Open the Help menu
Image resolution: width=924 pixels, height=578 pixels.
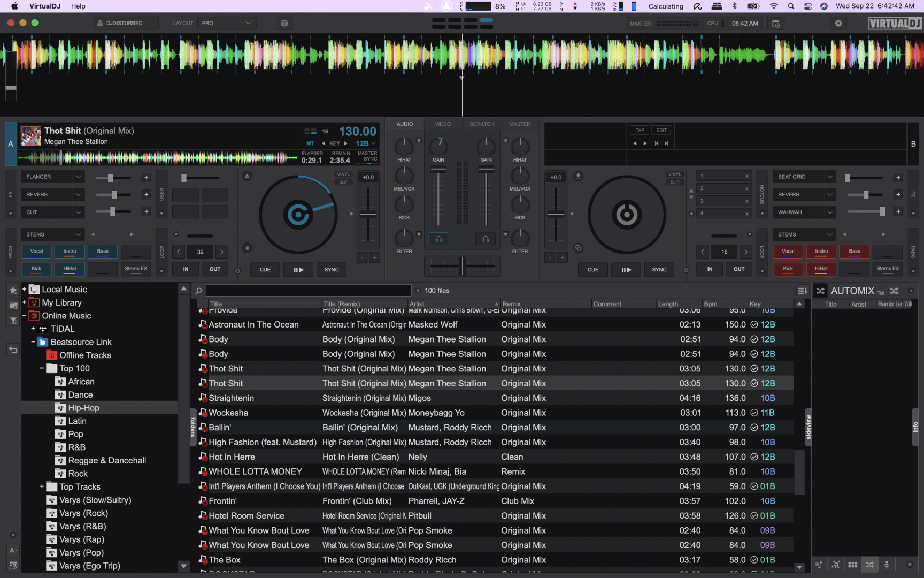pos(78,6)
